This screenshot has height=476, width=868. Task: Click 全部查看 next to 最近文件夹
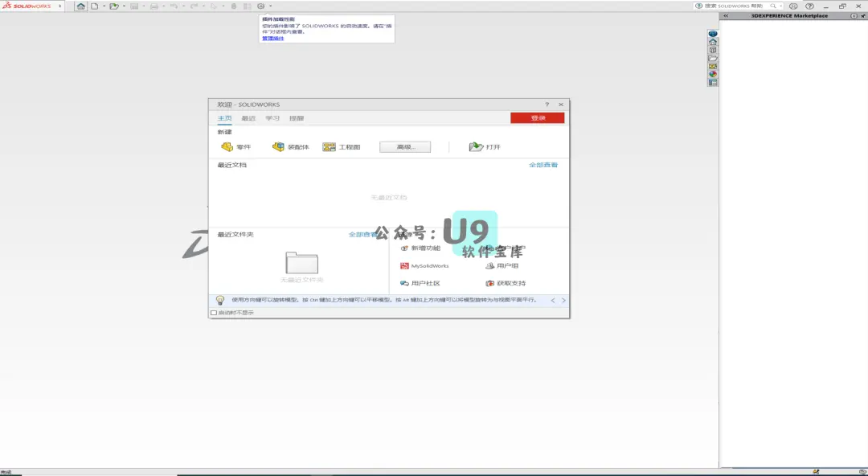pos(362,235)
